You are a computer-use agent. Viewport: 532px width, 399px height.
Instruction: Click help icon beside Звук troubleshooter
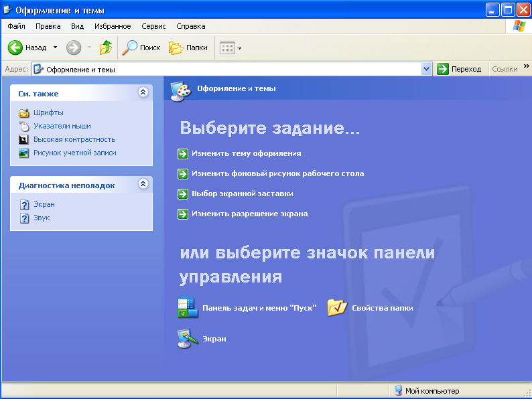[x=24, y=218]
